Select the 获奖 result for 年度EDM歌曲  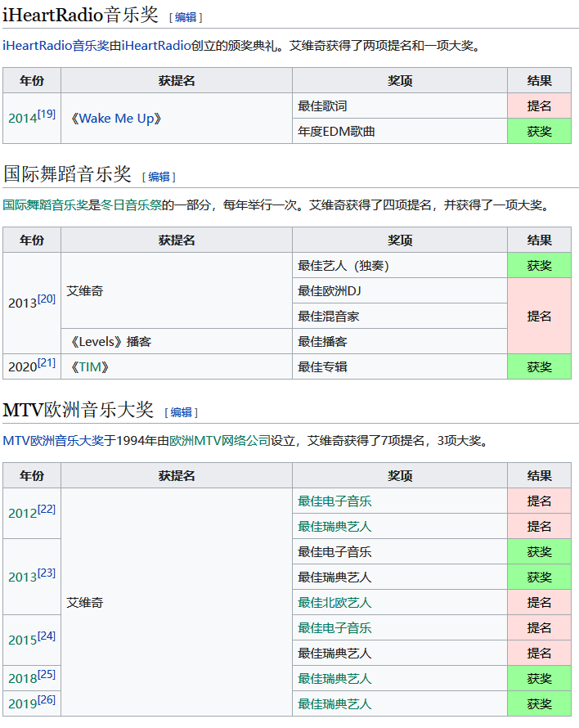click(539, 132)
